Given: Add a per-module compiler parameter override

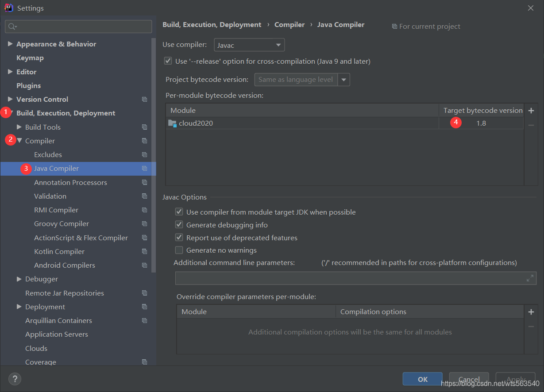Looking at the screenshot, I should tap(531, 312).
